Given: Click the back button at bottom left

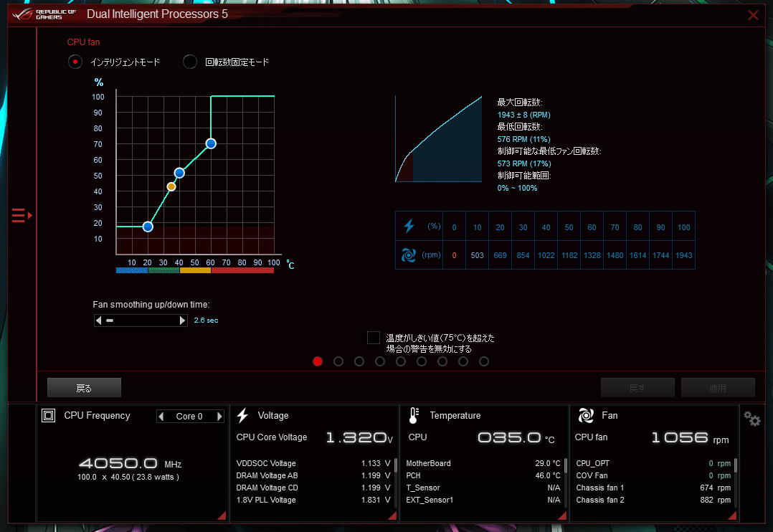Looking at the screenshot, I should point(84,388).
